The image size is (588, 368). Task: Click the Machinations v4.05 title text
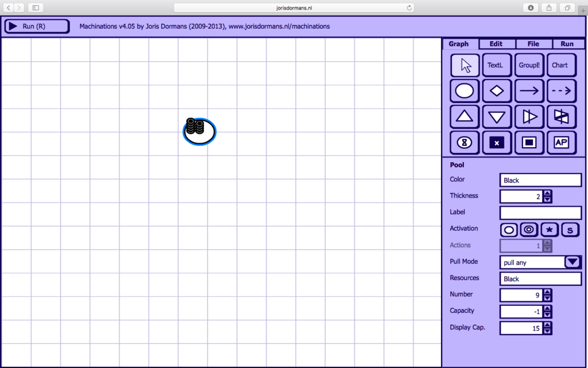(204, 26)
